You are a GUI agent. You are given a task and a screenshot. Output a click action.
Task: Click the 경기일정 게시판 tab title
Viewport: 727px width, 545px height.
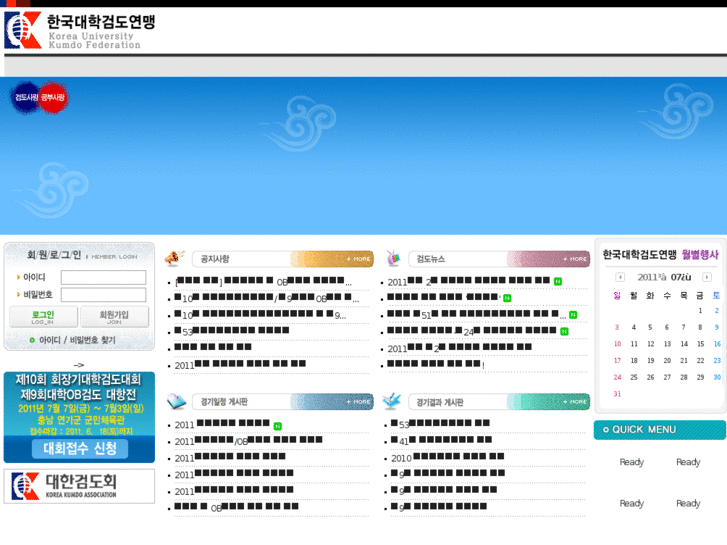click(x=224, y=402)
